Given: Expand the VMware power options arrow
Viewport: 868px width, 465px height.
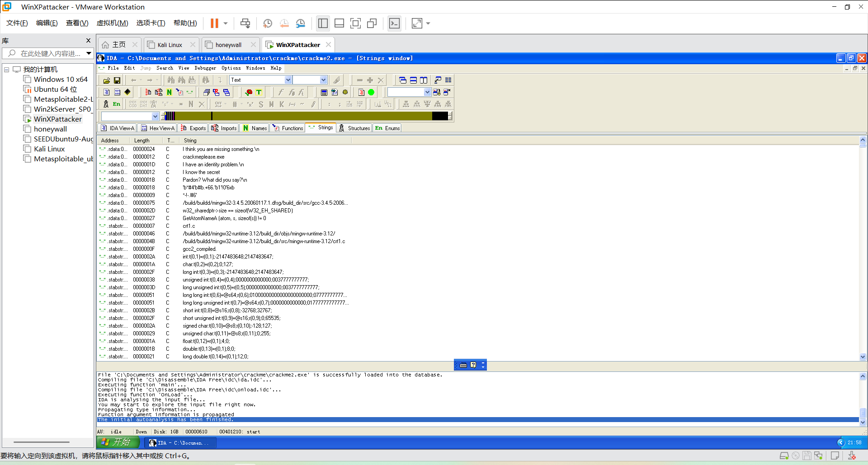Looking at the screenshot, I should point(226,23).
